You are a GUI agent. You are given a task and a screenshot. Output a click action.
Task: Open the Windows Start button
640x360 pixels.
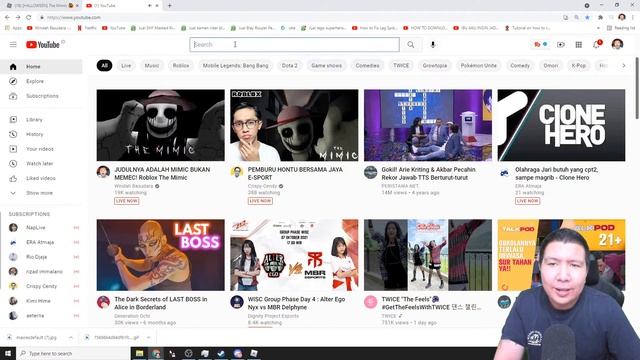coord(8,353)
